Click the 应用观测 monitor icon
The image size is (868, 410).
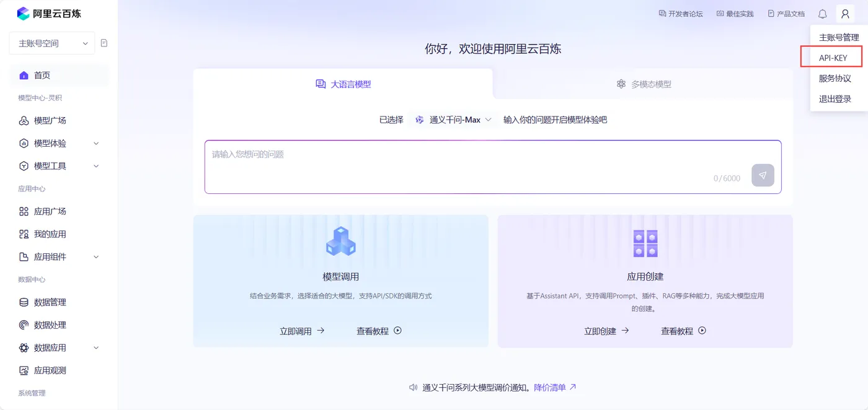24,370
